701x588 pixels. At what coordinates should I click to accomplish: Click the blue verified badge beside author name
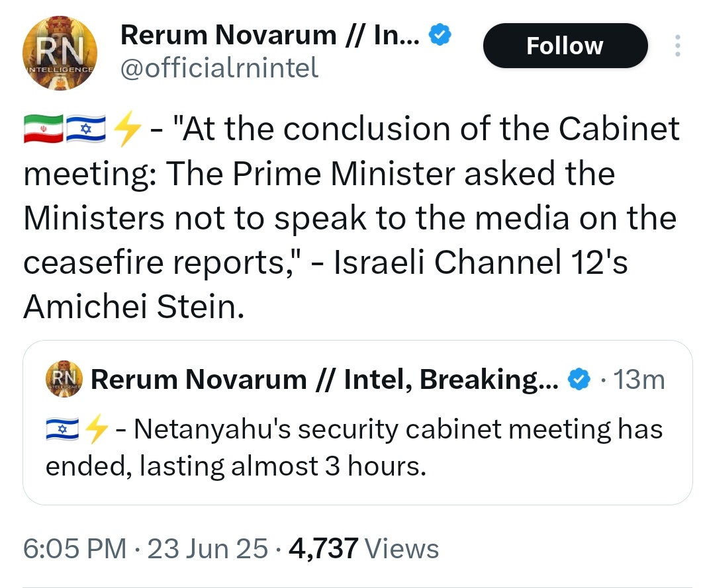440,35
